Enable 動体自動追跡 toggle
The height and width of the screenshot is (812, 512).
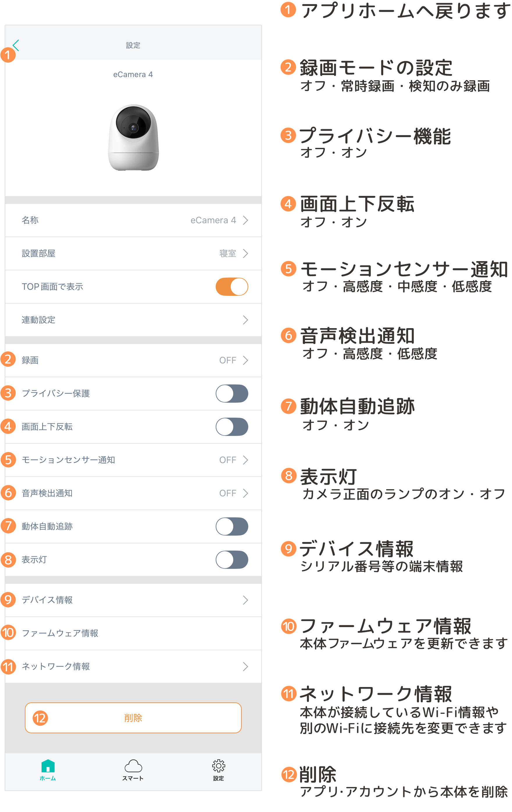click(232, 526)
